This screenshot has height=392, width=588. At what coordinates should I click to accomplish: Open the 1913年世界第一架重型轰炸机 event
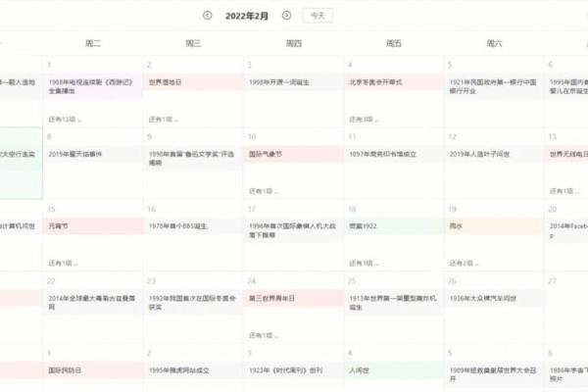pyautogui.click(x=393, y=303)
